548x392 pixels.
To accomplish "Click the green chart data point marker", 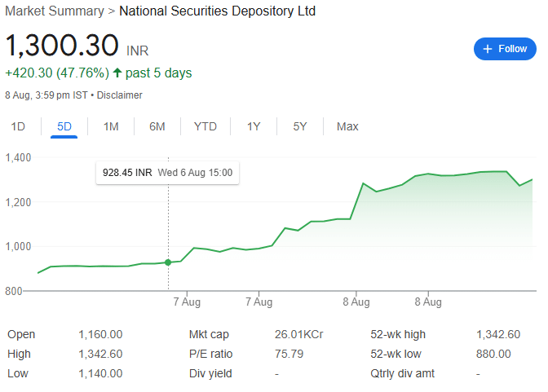I will click(x=168, y=262).
